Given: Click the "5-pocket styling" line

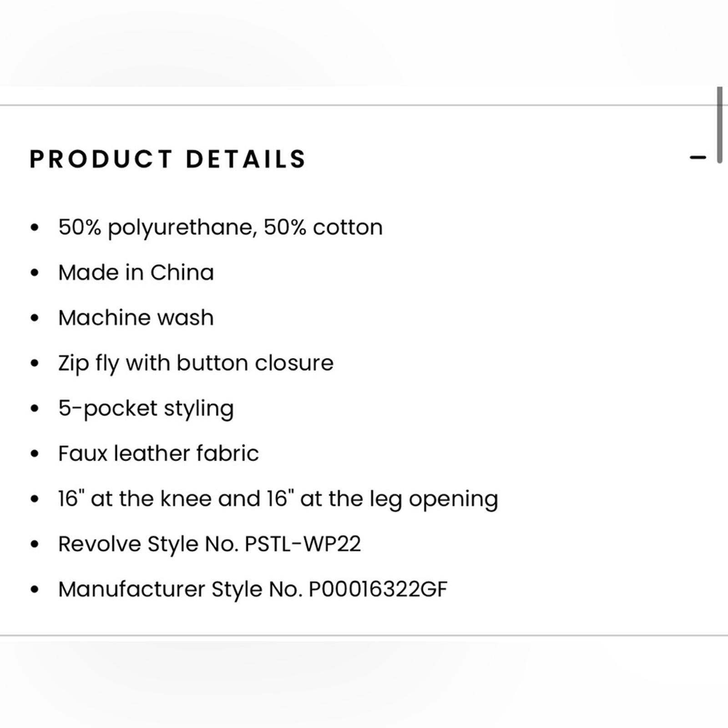Looking at the screenshot, I should coord(146,408).
